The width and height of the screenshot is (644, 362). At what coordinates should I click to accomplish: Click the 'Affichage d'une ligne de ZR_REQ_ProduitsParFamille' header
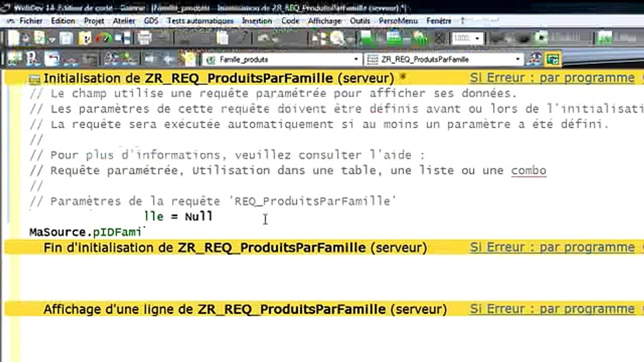(245, 309)
